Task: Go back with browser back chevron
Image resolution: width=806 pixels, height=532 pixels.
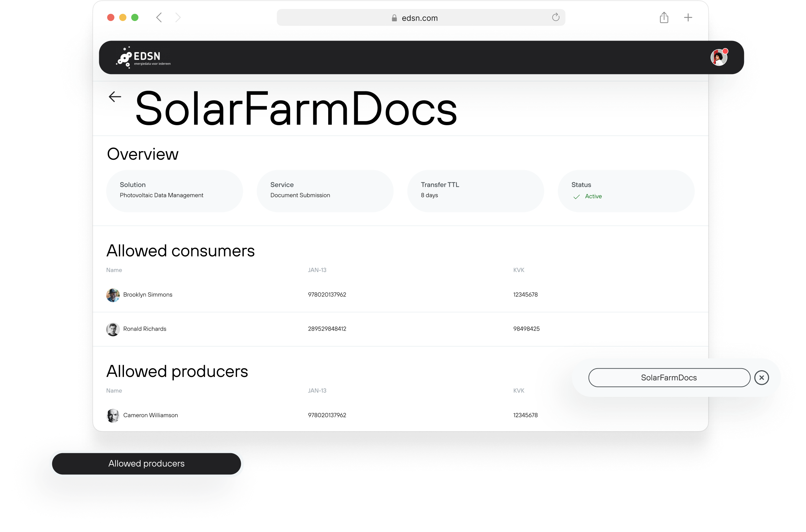Action: click(x=159, y=17)
